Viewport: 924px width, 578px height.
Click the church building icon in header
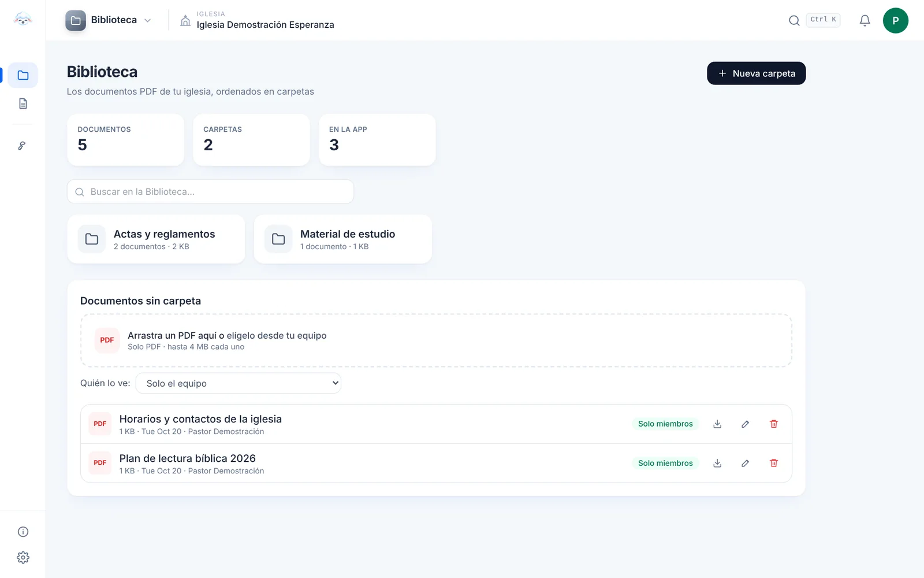pos(185,21)
